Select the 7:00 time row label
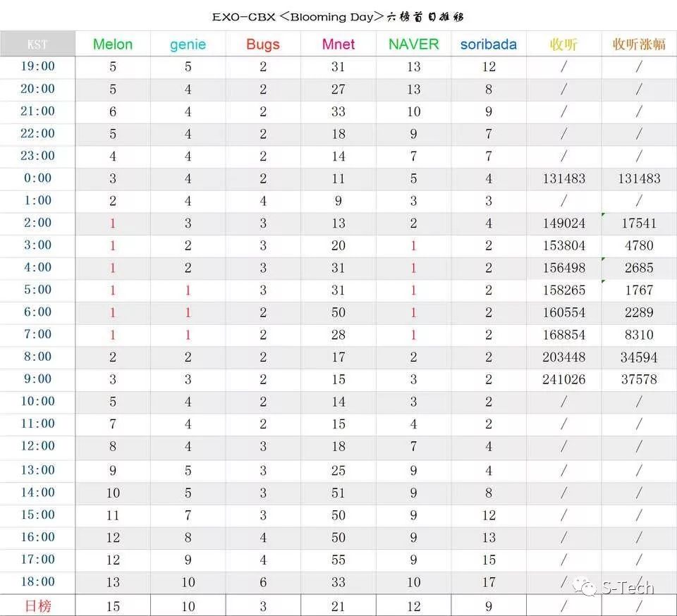Viewport: 677px width, 616px height. click(x=37, y=334)
